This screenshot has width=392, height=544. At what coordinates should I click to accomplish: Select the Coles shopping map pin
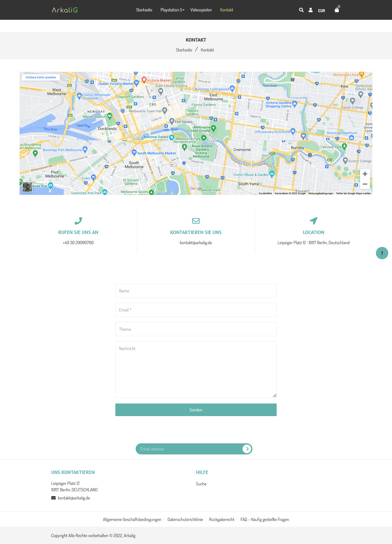93,177
